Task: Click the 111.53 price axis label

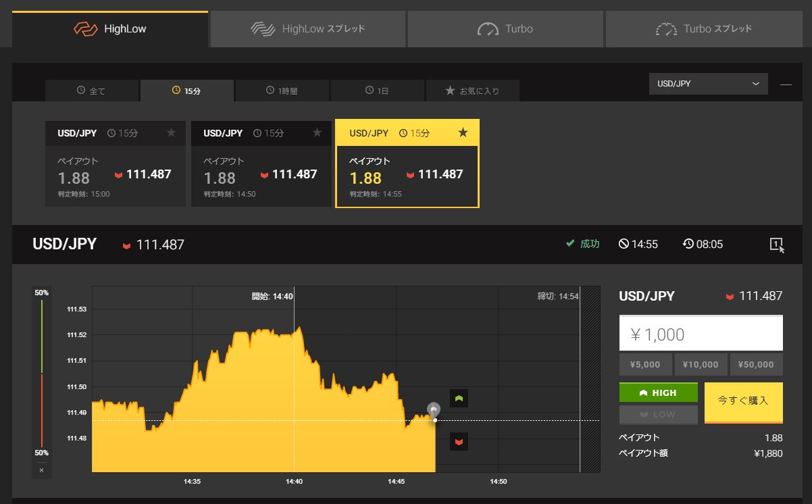Action: pos(77,309)
